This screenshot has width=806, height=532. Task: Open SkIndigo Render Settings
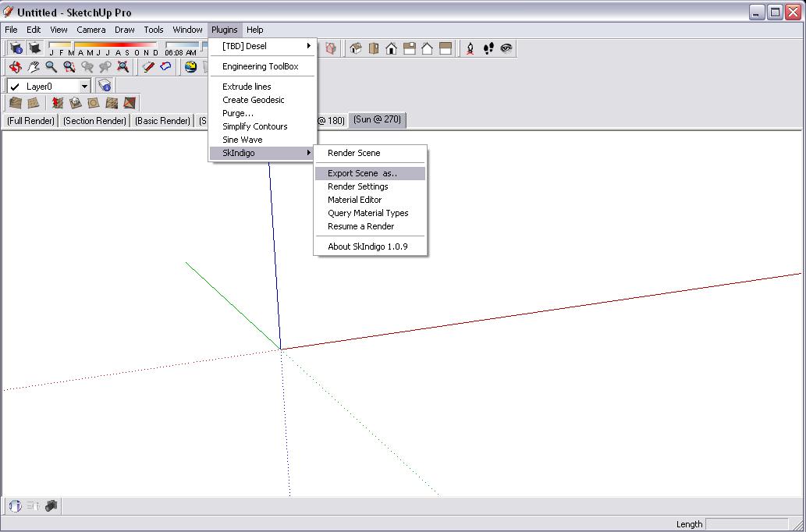pos(370,186)
